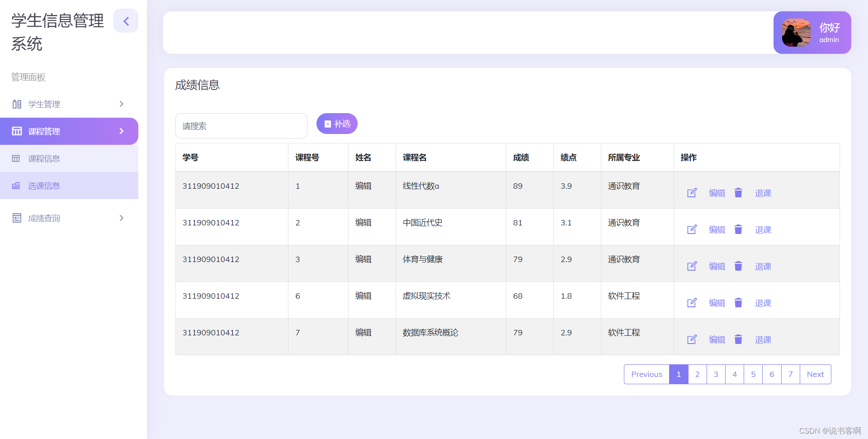Open the 课程管理 menu

click(x=69, y=131)
